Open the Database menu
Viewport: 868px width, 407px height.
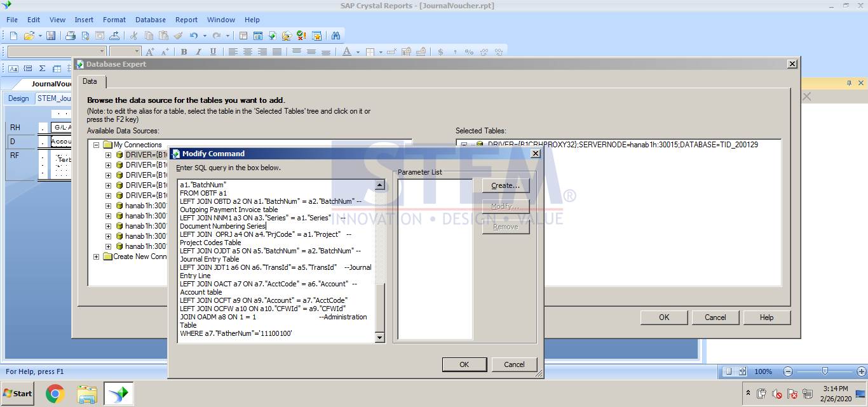pos(151,20)
